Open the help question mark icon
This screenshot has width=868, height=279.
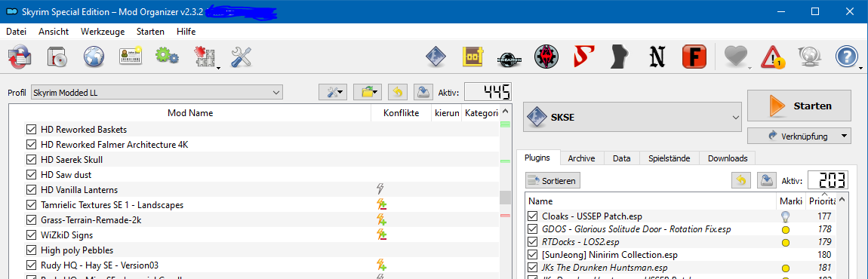pyautogui.click(x=846, y=56)
